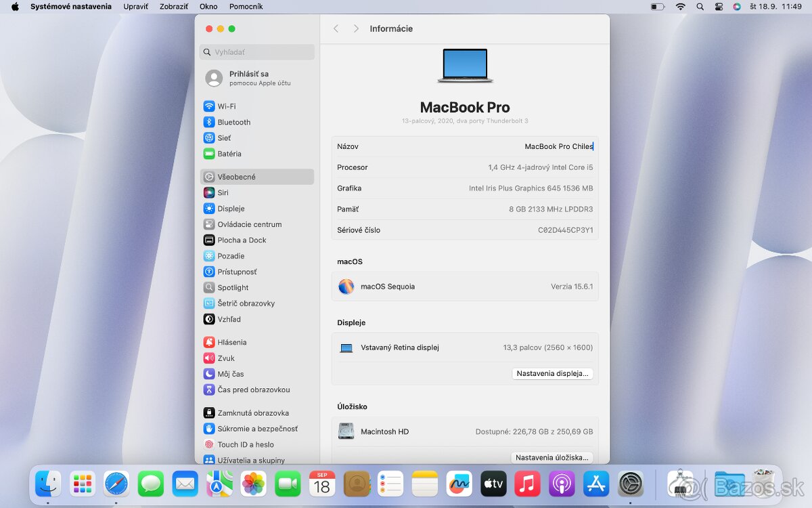Click the Nastavenia displeja button
Screen dimensions: 812x508
coord(552,373)
